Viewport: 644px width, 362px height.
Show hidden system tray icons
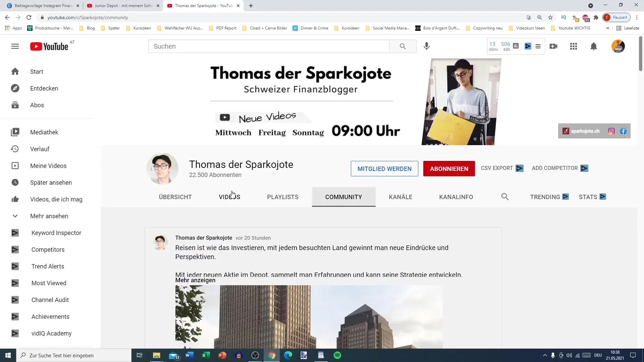545,355
